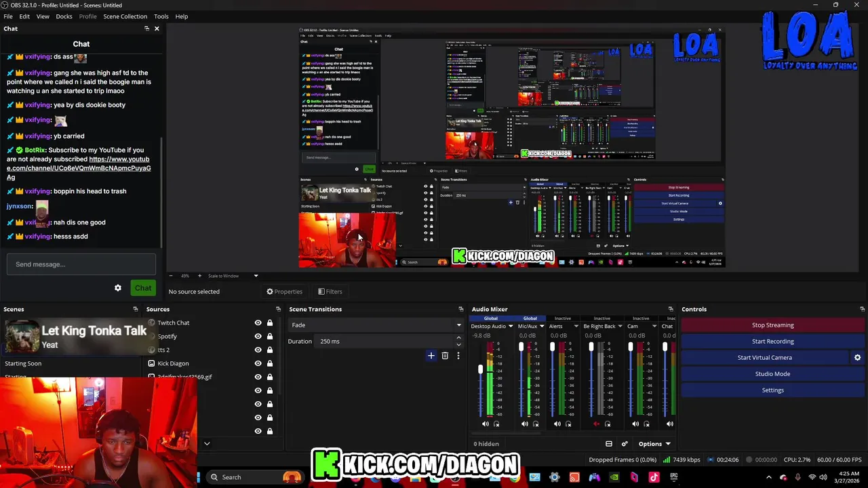
Task: Mute the Alerts channel
Action: click(x=557, y=424)
